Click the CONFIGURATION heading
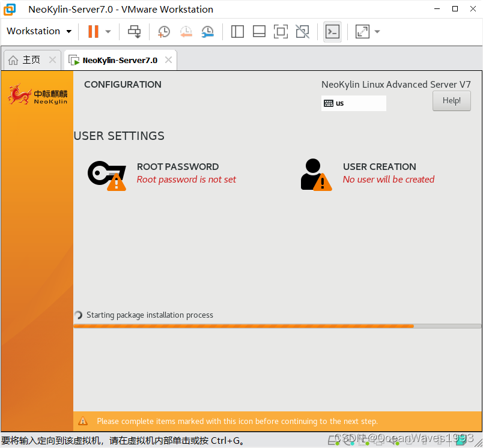 click(x=123, y=84)
